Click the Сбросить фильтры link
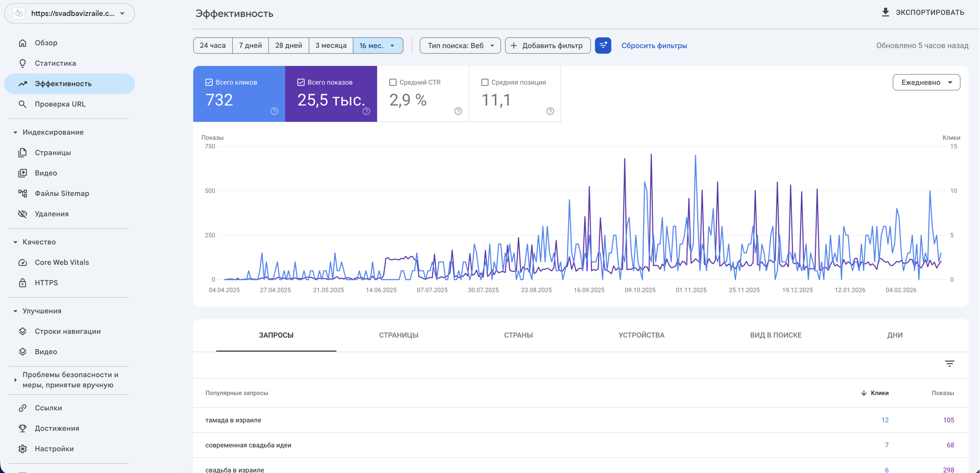The width and height of the screenshot is (980, 473). pyautogui.click(x=654, y=45)
